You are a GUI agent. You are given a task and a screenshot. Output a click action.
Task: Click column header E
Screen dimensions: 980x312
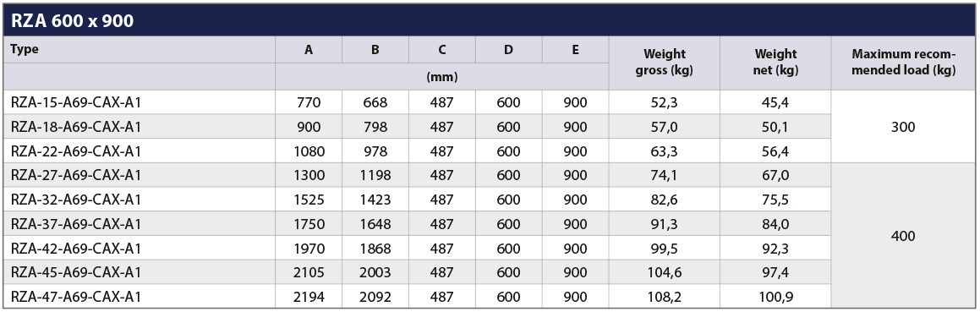[575, 50]
